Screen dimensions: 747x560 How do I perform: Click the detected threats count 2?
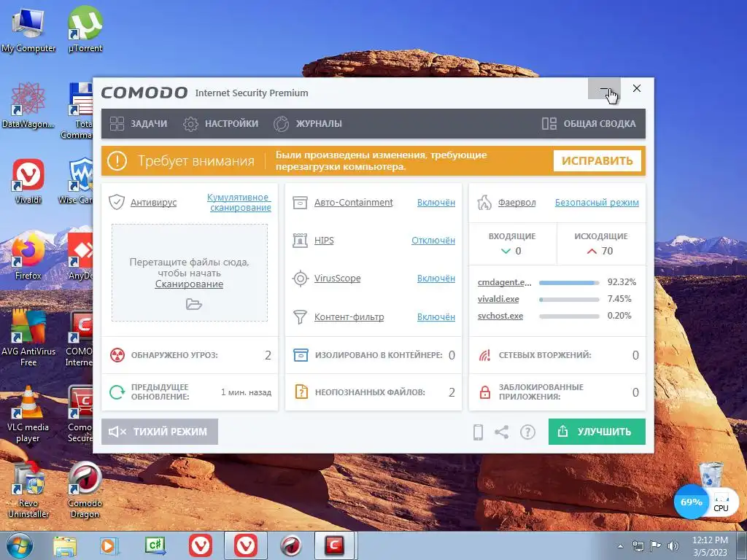[x=268, y=355]
